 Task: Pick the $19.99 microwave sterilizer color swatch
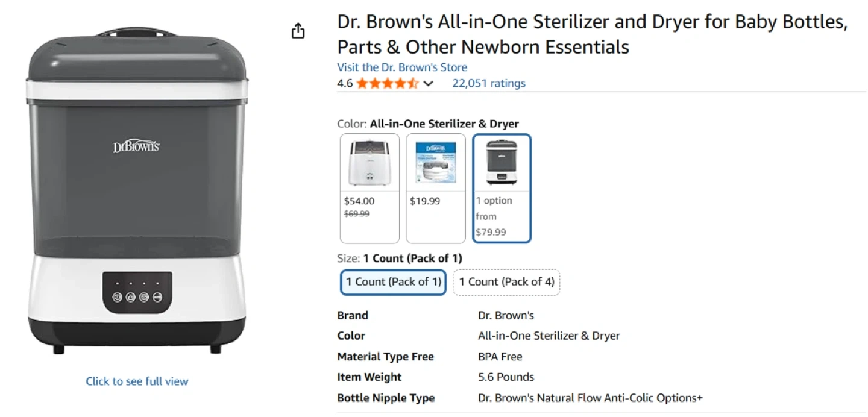click(x=436, y=188)
